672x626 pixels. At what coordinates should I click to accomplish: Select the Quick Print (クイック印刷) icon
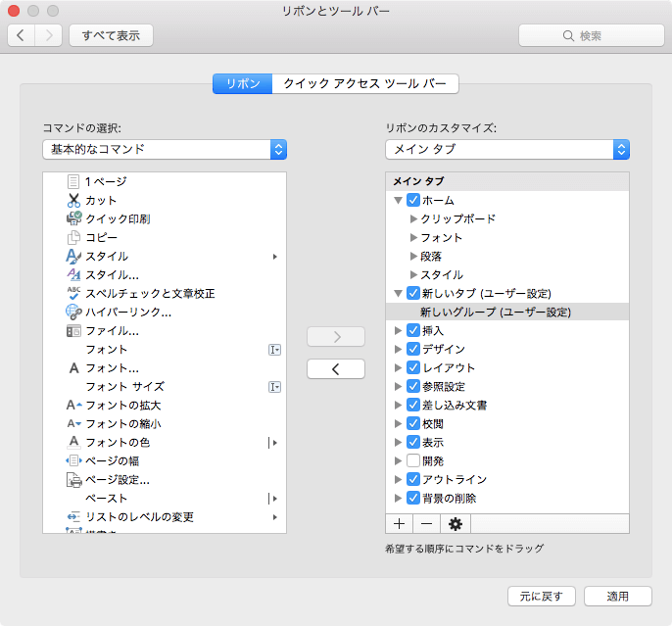click(x=73, y=218)
